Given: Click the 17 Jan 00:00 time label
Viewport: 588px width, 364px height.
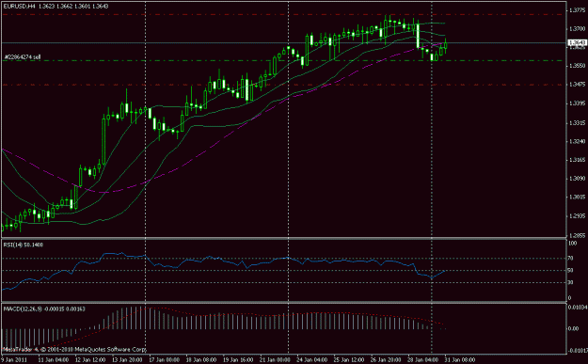Looking at the screenshot, I should tap(164, 360).
